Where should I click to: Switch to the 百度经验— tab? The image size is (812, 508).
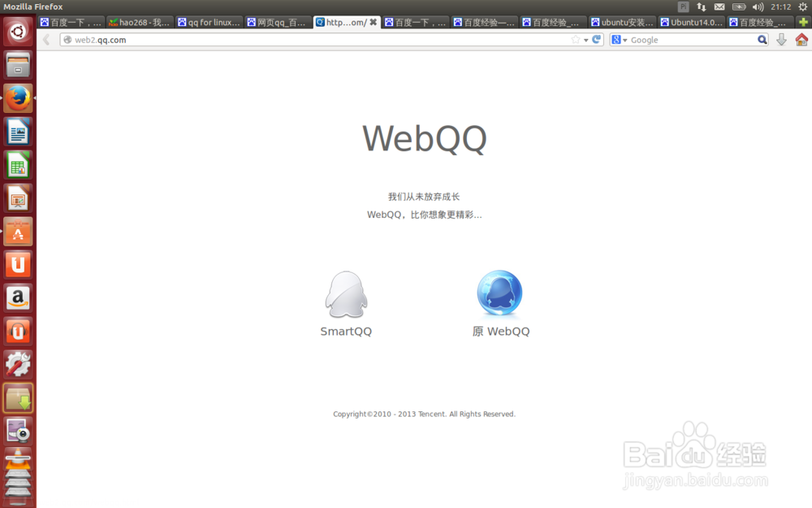[x=485, y=22]
